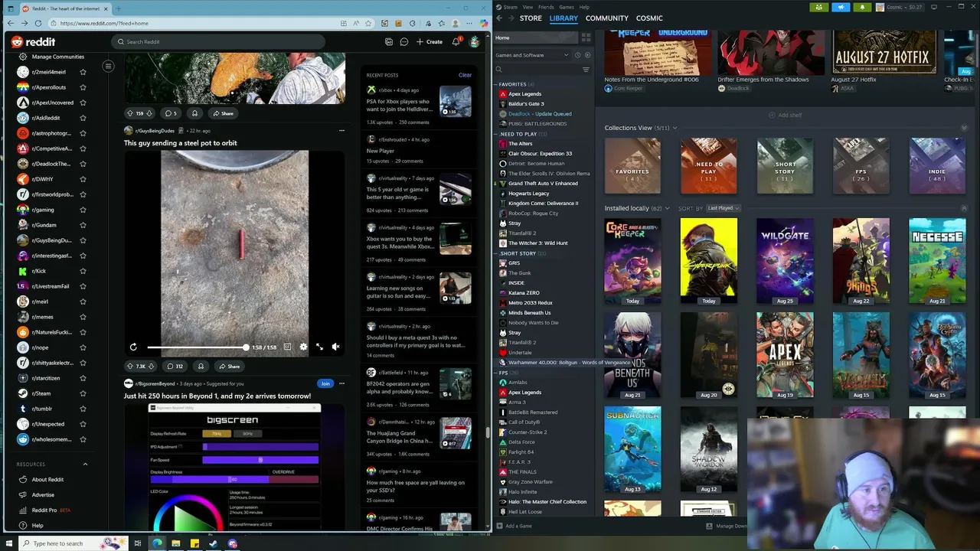Open the Friends menu in Steam
Screen dimensions: 980x551
546,7
